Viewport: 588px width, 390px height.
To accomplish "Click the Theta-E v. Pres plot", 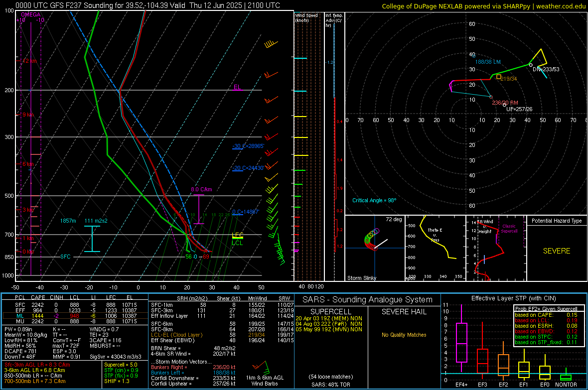I will [x=436, y=248].
